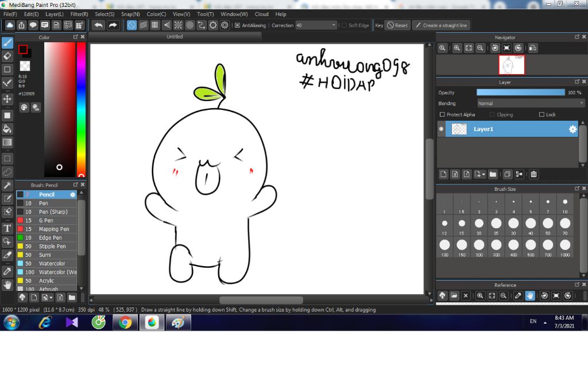The image size is (588, 380).
Task: Click the Redo arrow in the top toolbar
Action: (113, 25)
